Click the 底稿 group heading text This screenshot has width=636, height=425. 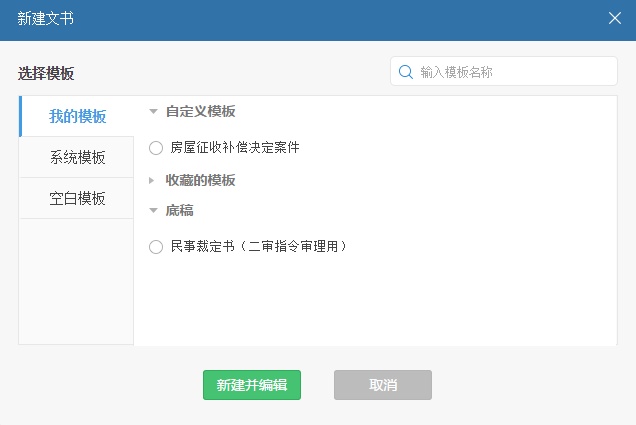[x=180, y=211]
